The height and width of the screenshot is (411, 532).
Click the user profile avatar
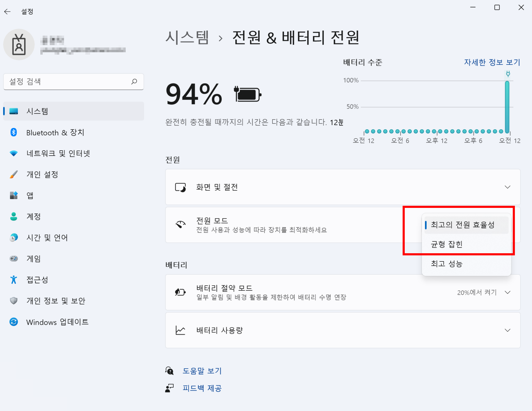[19, 45]
